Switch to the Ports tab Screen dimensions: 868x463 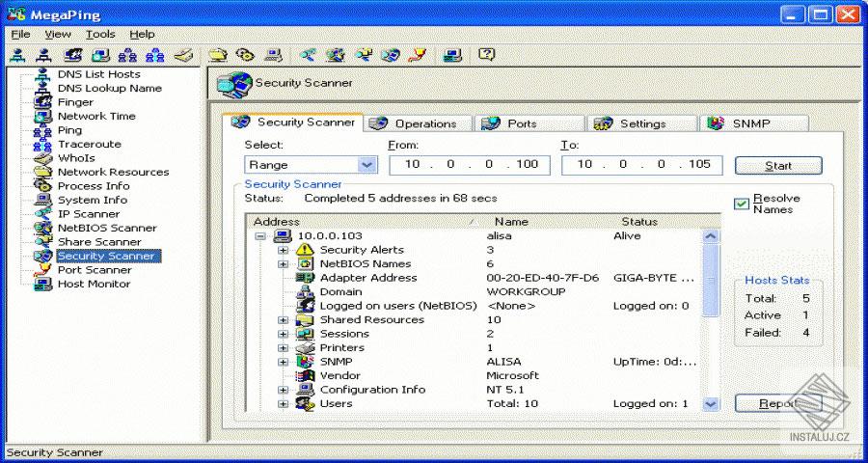(x=529, y=123)
